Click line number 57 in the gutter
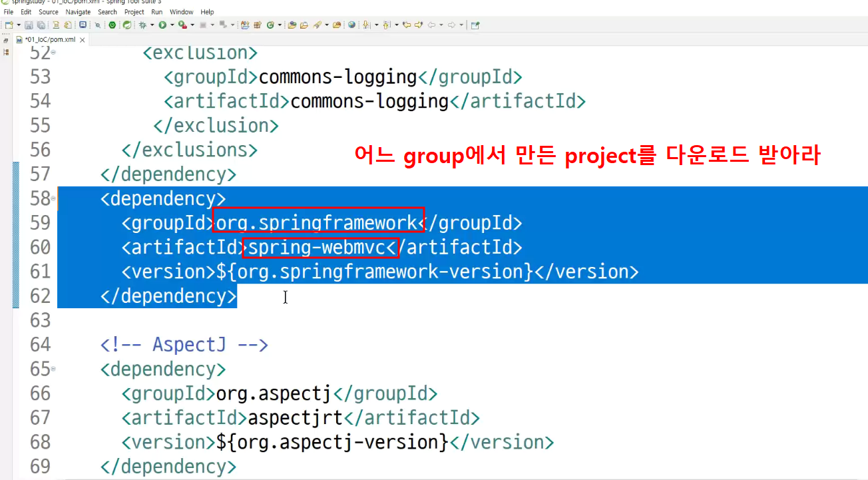The height and width of the screenshot is (480, 868). (41, 174)
